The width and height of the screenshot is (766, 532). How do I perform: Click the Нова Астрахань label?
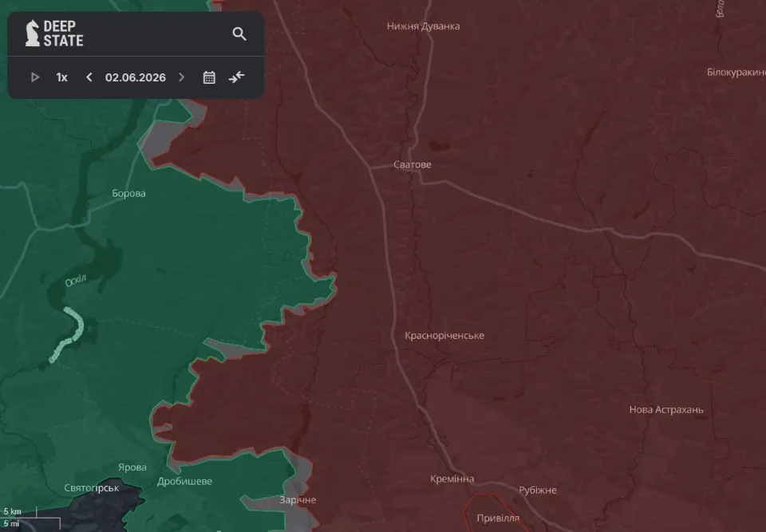[x=666, y=410]
